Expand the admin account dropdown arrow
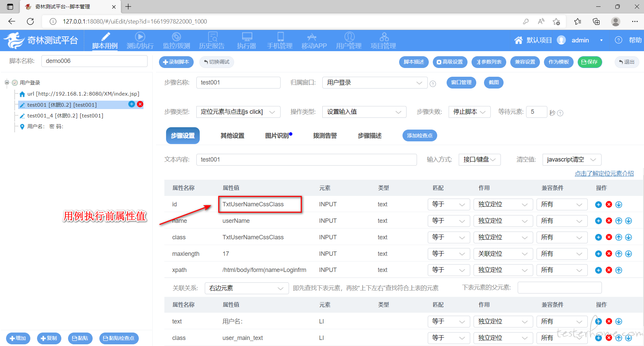Image resolution: width=644 pixels, height=346 pixels. [601, 40]
